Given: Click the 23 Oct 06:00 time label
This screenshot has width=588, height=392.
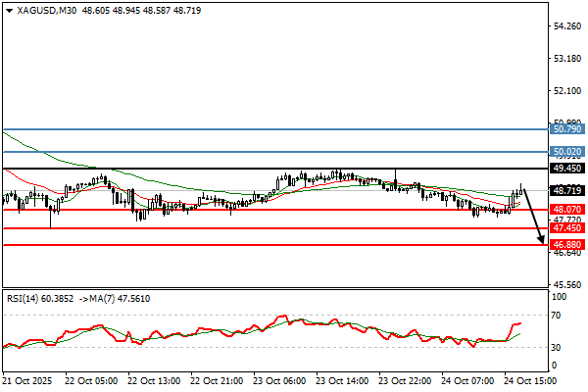Looking at the screenshot, I should pyautogui.click(x=279, y=380).
